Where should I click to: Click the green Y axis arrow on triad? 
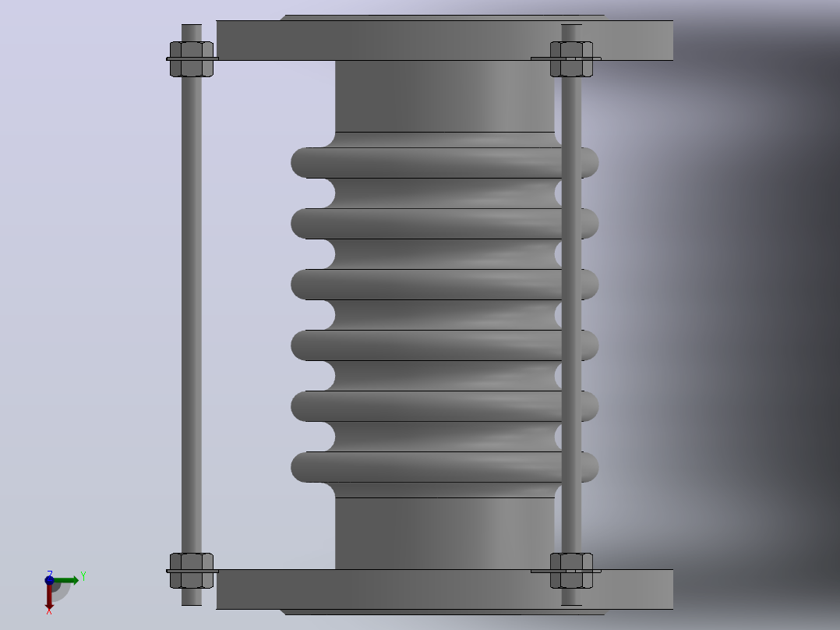pos(66,580)
